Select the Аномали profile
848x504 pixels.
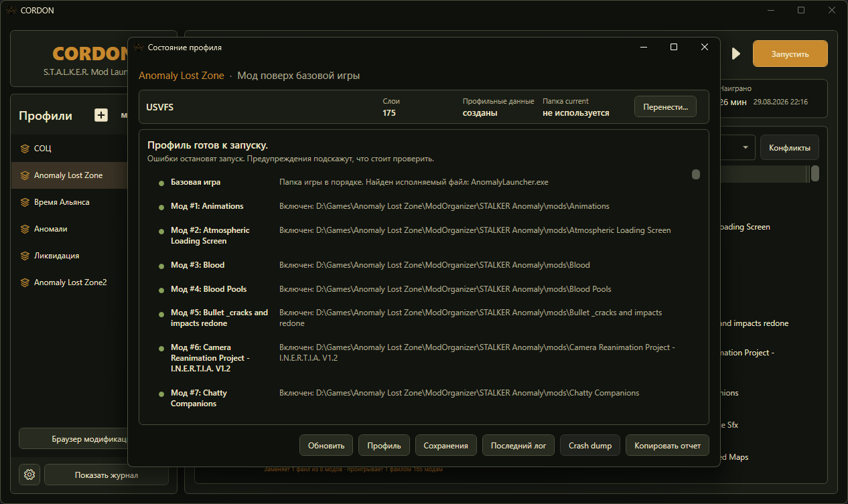tap(70, 229)
